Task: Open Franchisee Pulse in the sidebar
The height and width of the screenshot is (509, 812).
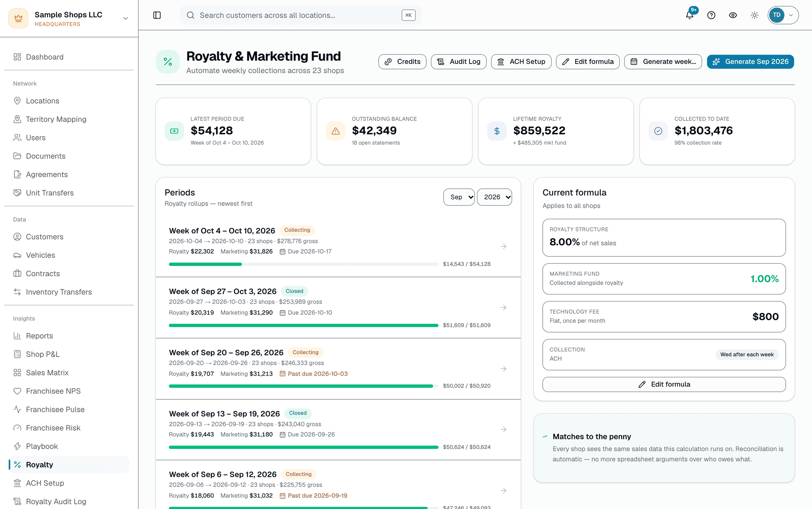Action: click(x=69, y=410)
